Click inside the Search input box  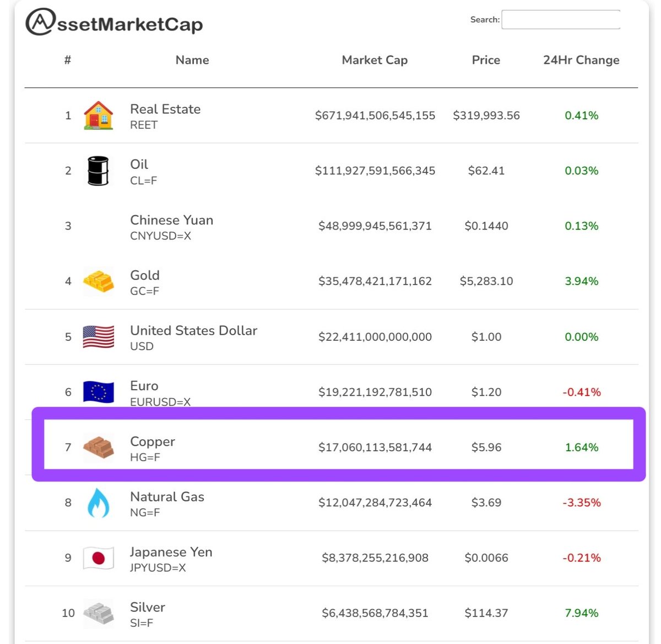[561, 19]
